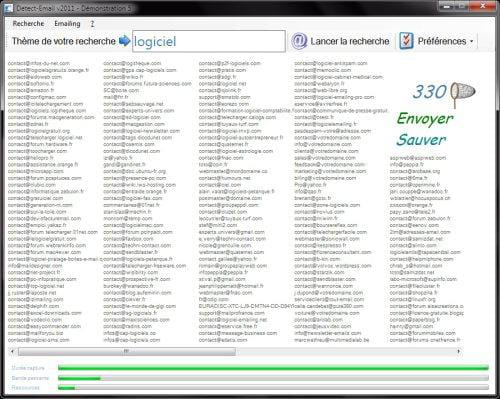The image size is (500, 399).
Task: Click the horizontal scrollbar thumb
Action: pyautogui.click(x=127, y=351)
